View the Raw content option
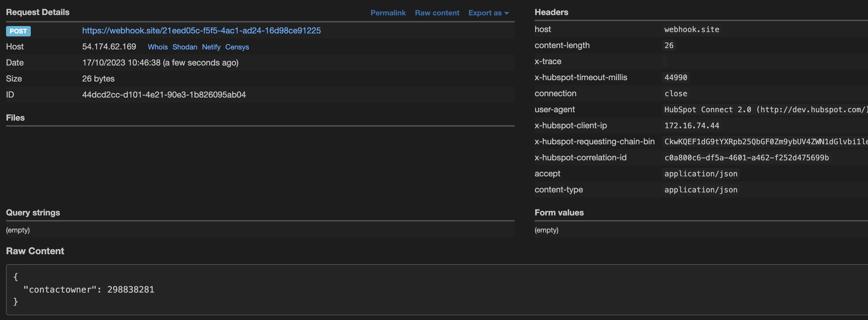The width and height of the screenshot is (868, 320). (437, 13)
